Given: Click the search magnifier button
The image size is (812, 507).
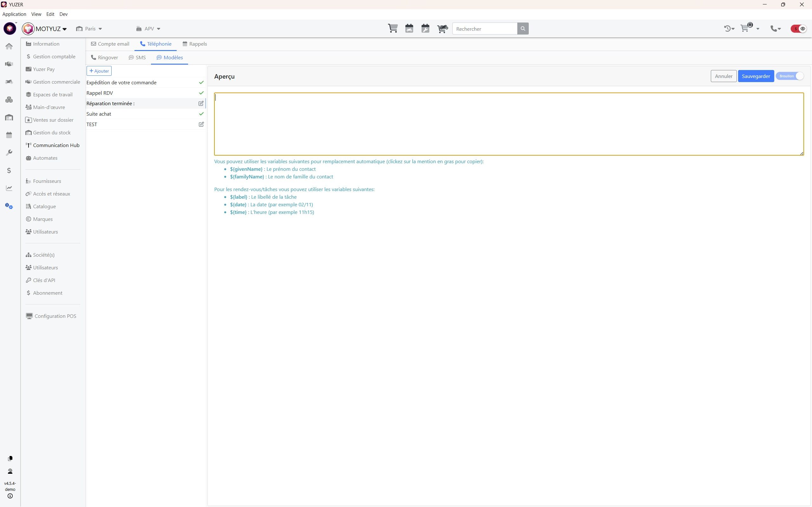Looking at the screenshot, I should click(x=522, y=29).
